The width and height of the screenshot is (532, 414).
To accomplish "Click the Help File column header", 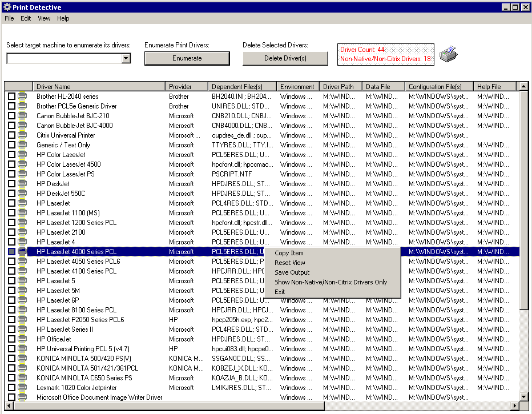I will click(x=495, y=87).
